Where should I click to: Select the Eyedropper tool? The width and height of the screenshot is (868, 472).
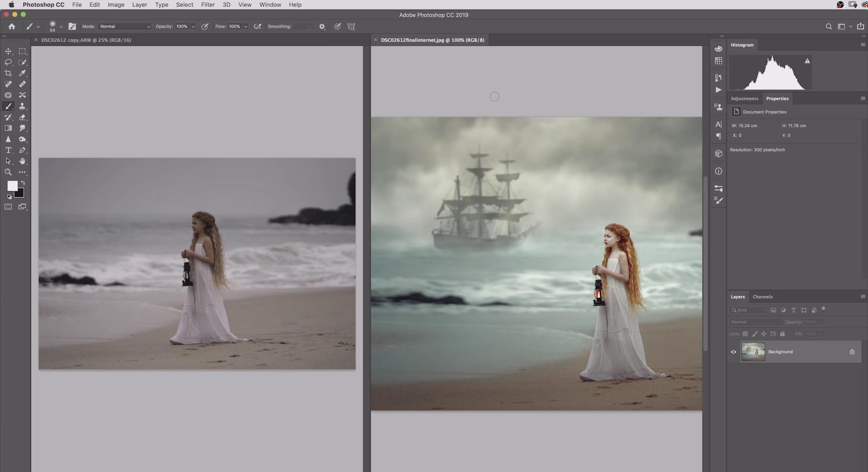(22, 73)
